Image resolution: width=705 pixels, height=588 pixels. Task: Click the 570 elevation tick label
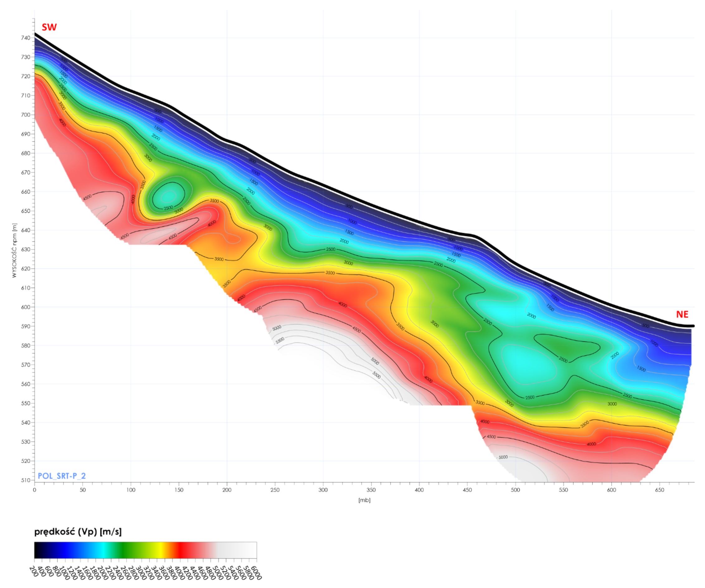26,365
